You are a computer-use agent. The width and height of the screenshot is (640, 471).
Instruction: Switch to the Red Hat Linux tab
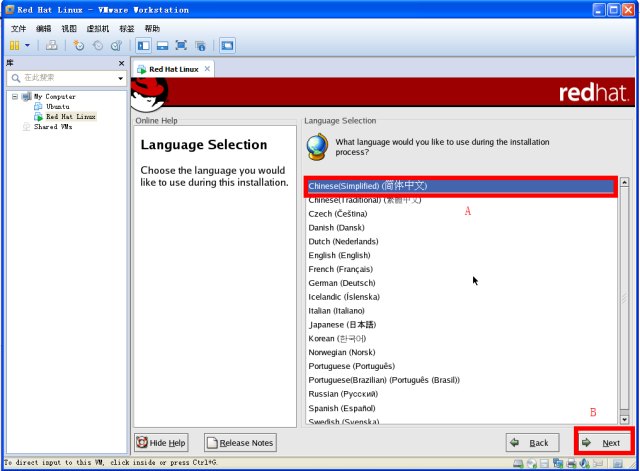[173, 69]
